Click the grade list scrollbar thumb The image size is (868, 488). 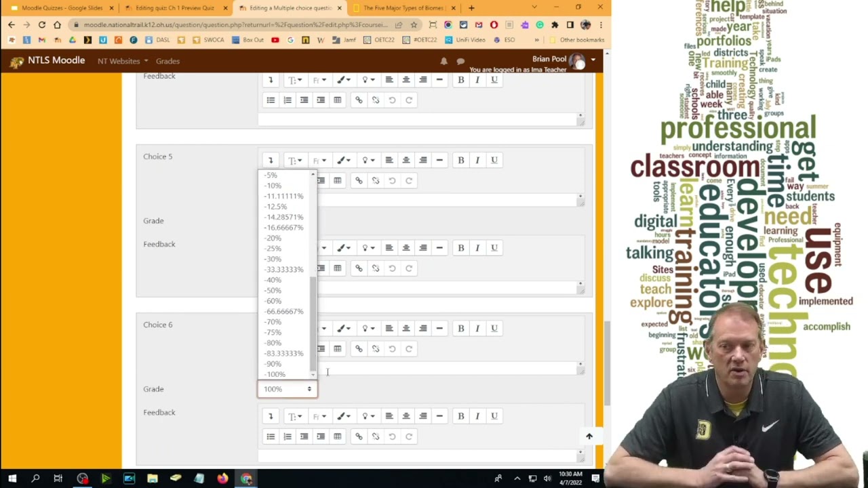point(313,323)
